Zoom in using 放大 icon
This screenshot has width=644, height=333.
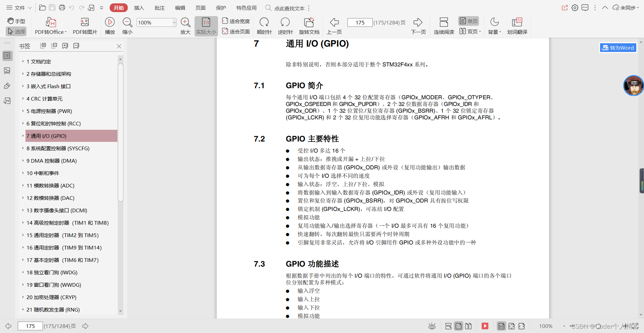[x=185, y=26]
